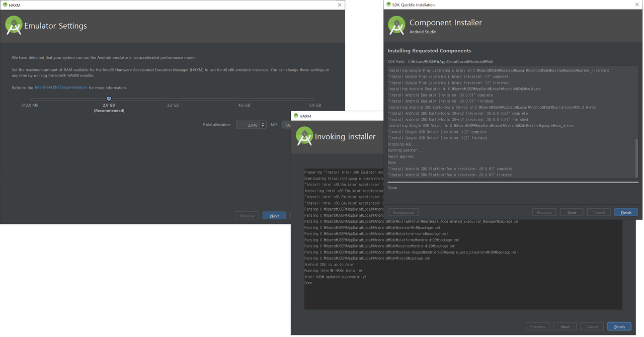Click the 'Running patcher...' log line

click(406, 150)
